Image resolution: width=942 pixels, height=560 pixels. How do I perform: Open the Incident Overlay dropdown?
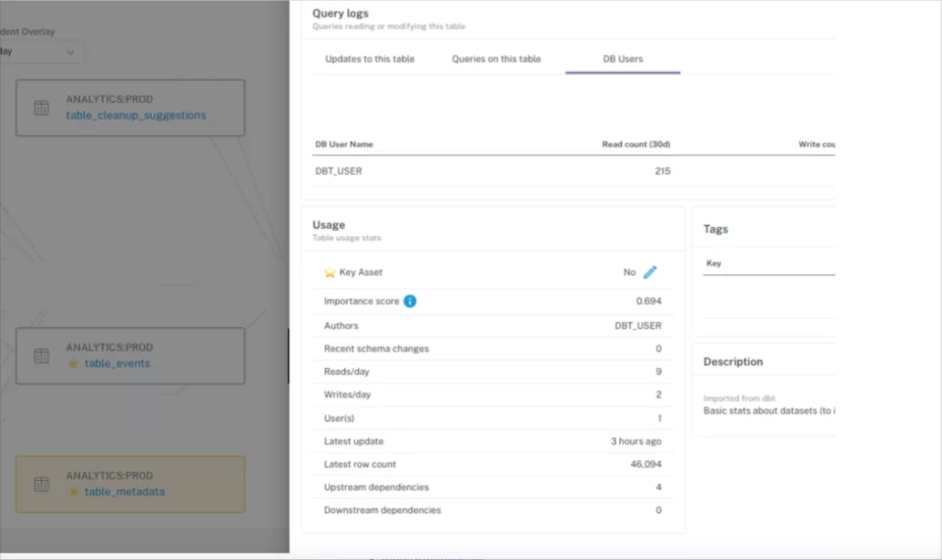coord(39,52)
